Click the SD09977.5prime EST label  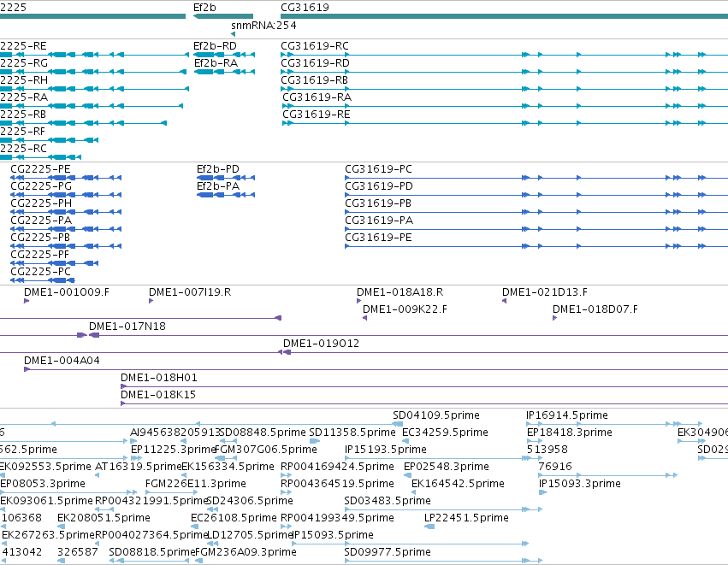(x=388, y=552)
